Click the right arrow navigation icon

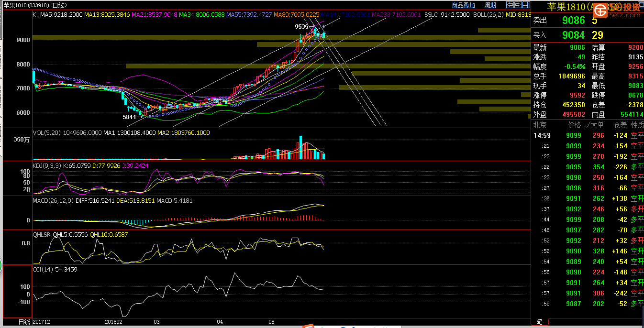[518, 5]
